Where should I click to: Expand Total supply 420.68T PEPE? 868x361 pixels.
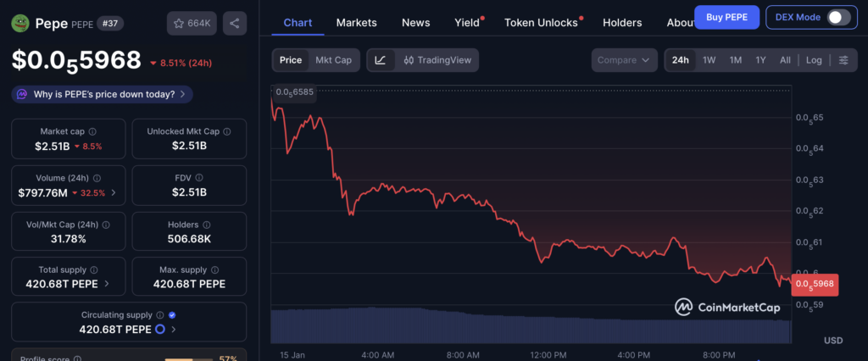point(105,284)
